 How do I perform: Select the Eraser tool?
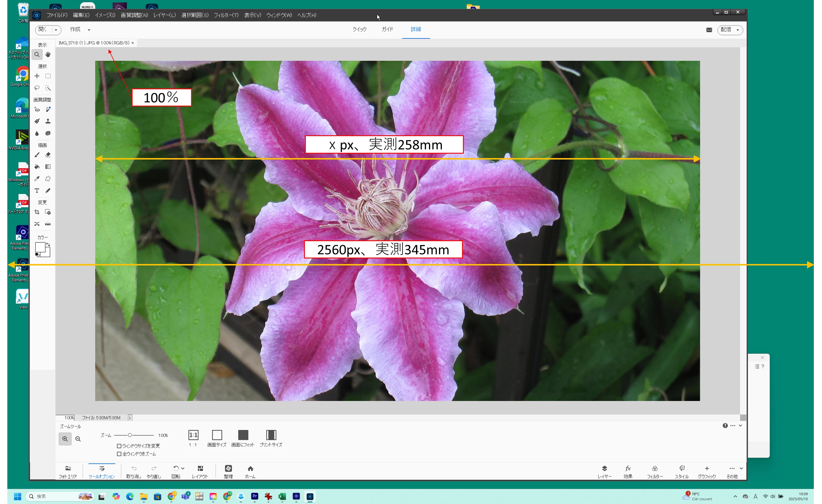pos(48,155)
